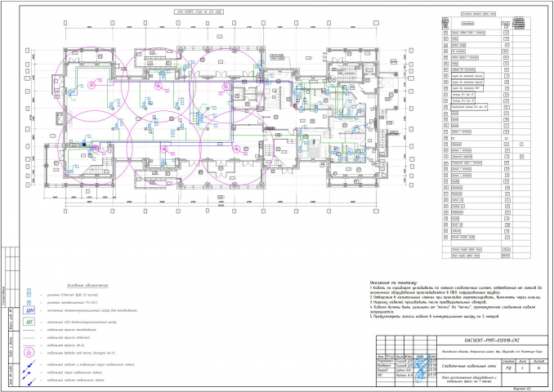554x392 pixels.
Task: Click the legend text "кабельная трасса телевидения"
Action: pyautogui.click(x=71, y=329)
